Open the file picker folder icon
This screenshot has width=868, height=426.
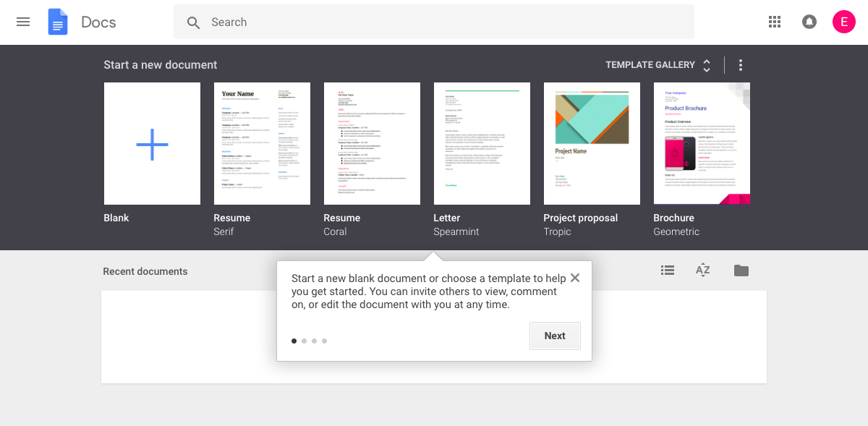(x=741, y=270)
